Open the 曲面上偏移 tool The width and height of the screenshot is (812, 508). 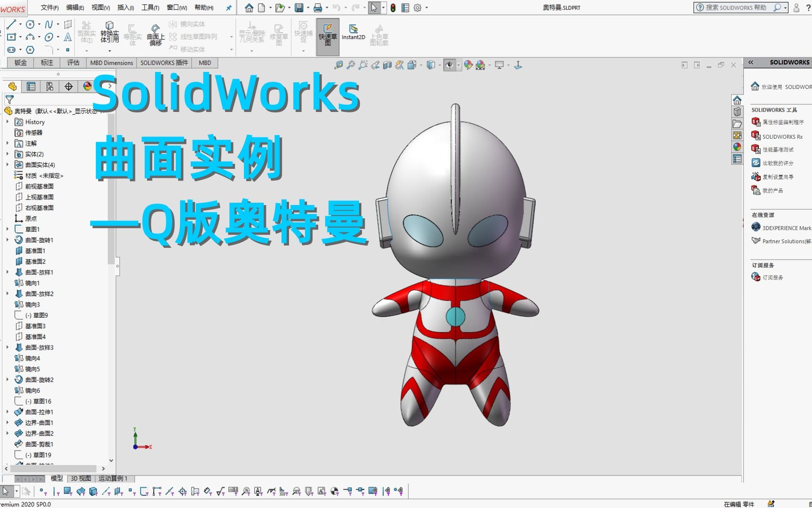pos(156,34)
